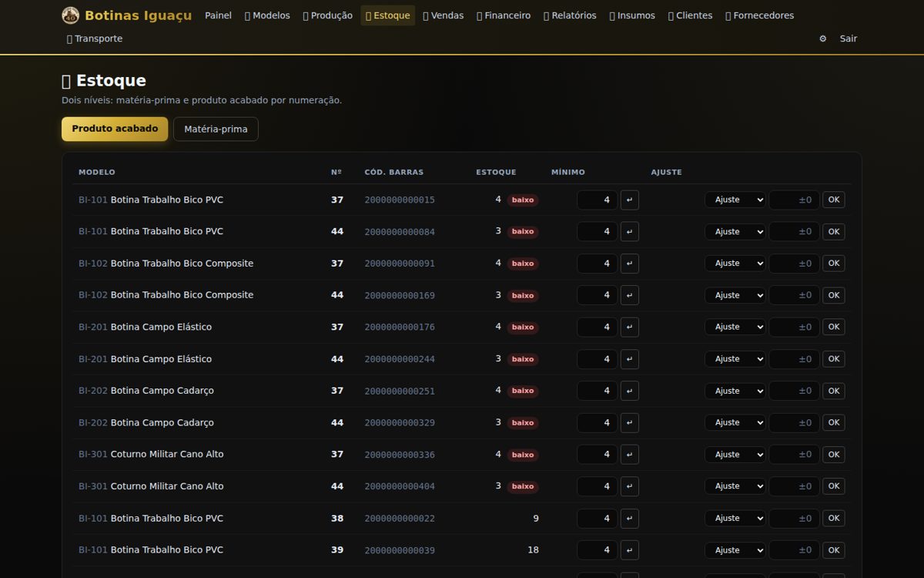Open the Ajuste dropdown for BI-301 size 37
Screen dimensions: 924x578
tap(735, 455)
